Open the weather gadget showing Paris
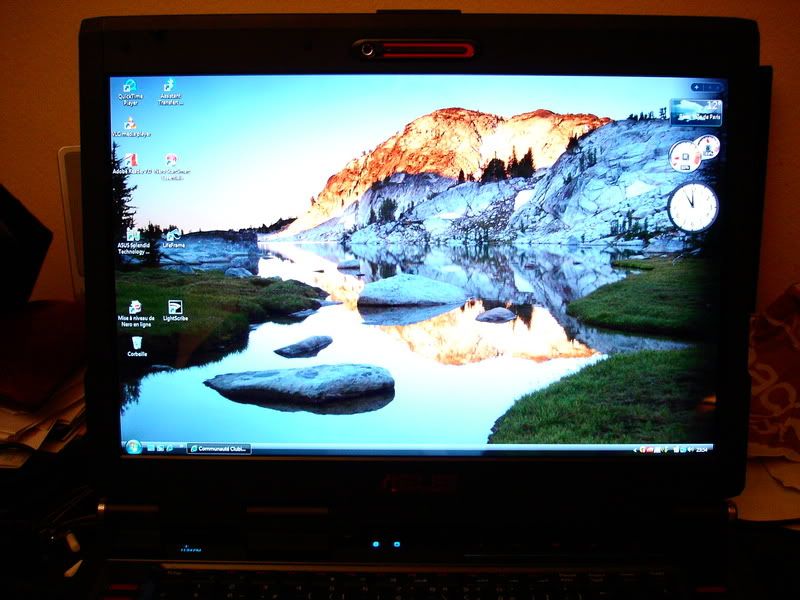Viewport: 800px width, 600px height. pyautogui.click(x=697, y=111)
